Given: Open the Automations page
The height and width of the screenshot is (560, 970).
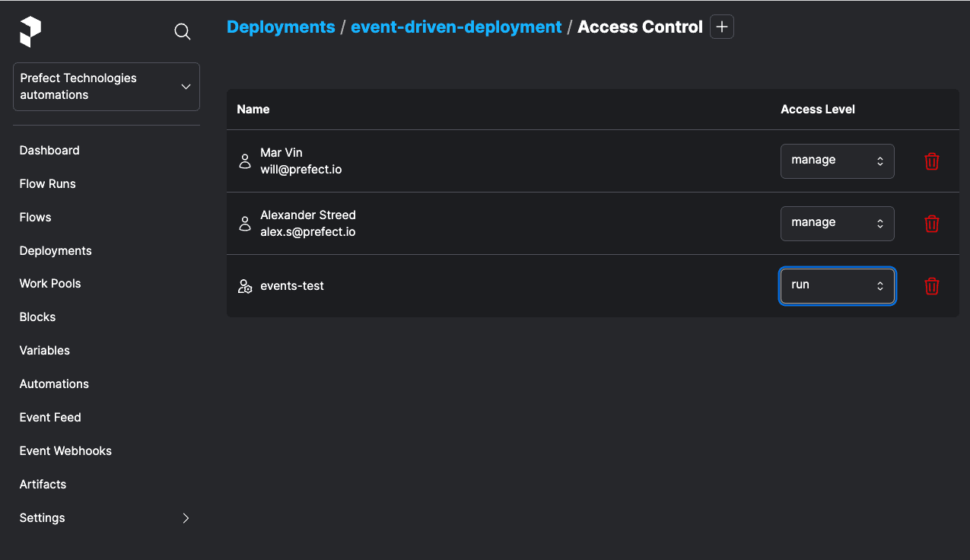Looking at the screenshot, I should tap(54, 384).
